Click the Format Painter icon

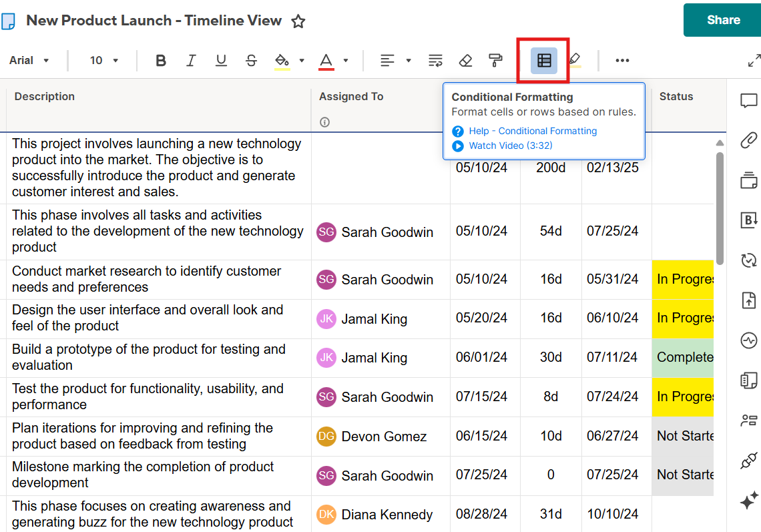tap(495, 61)
